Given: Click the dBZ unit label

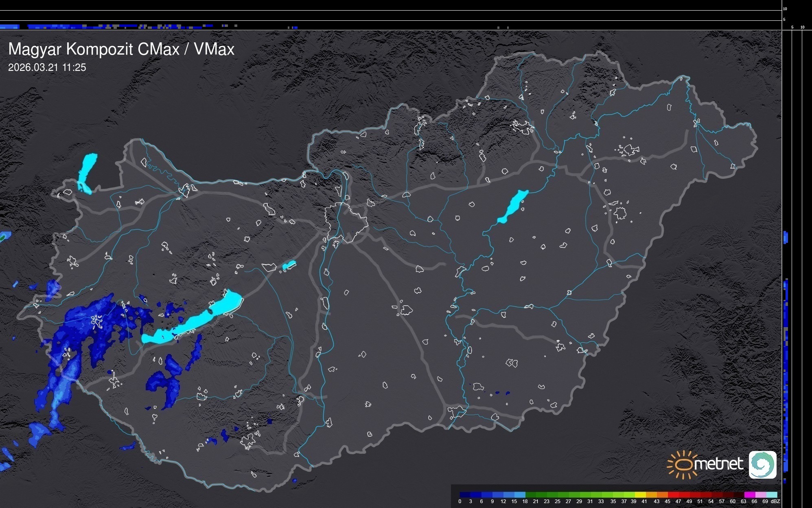Looking at the screenshot, I should click(775, 501).
